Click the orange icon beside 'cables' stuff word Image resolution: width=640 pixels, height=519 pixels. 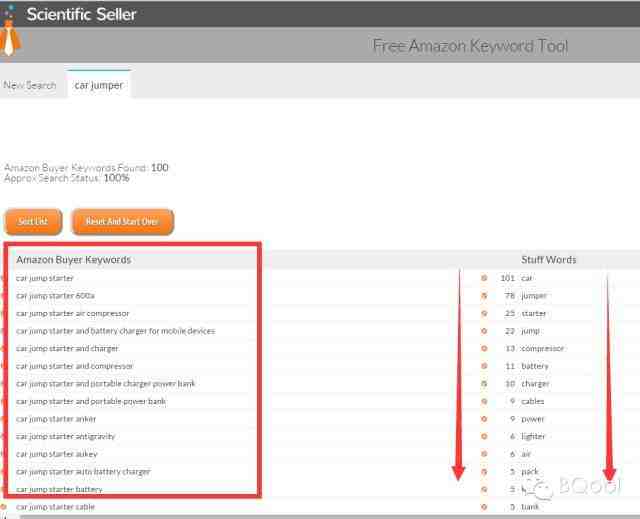point(484,401)
